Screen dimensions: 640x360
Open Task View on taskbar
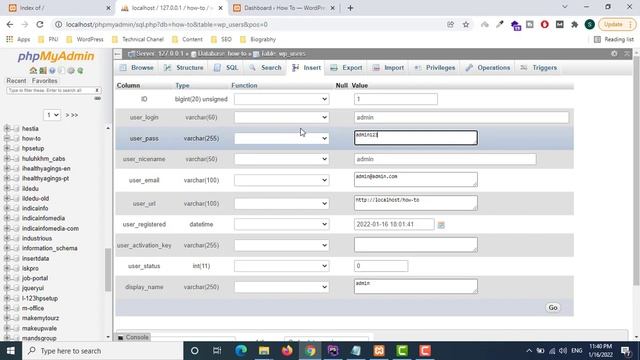(217, 351)
